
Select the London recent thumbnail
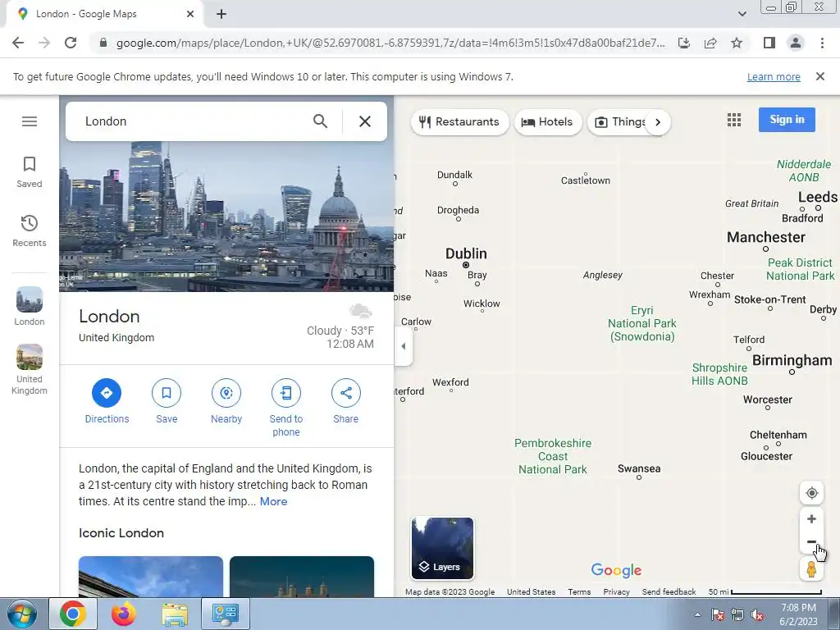point(30,307)
